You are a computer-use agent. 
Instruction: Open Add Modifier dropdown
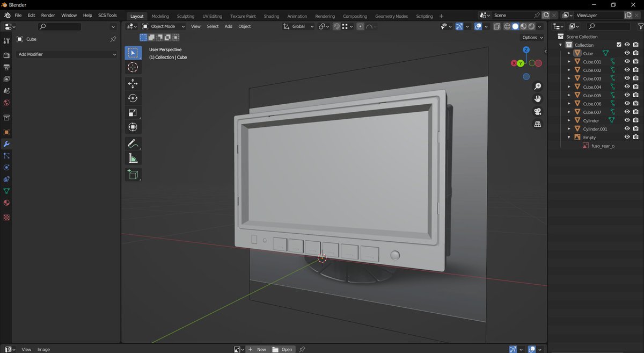click(67, 54)
